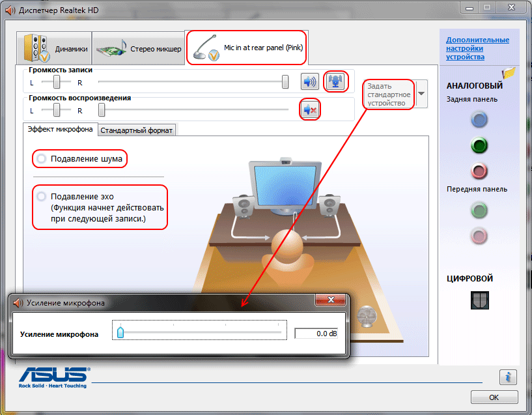Click the 0.0 dB value field

[x=316, y=334]
